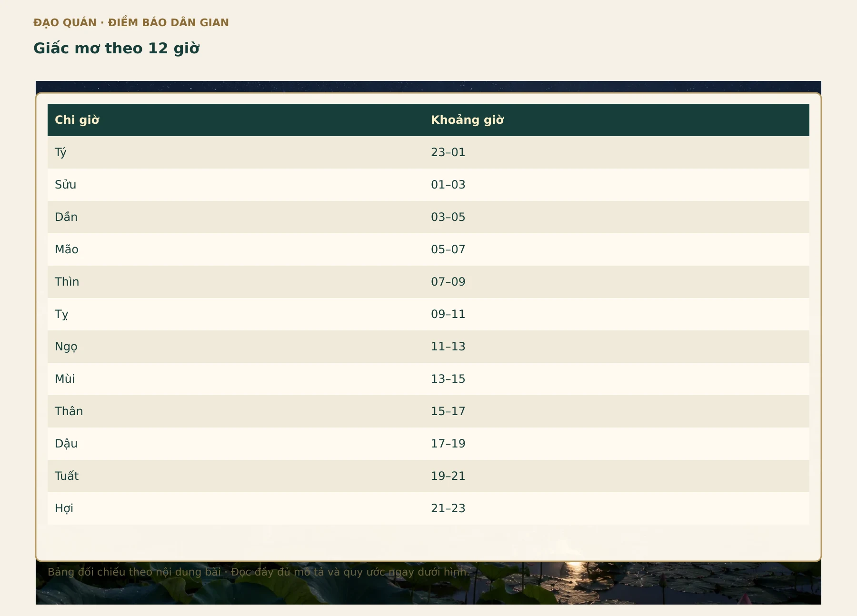Select the time cell '09–11'
The image size is (857, 616).
coord(617,314)
